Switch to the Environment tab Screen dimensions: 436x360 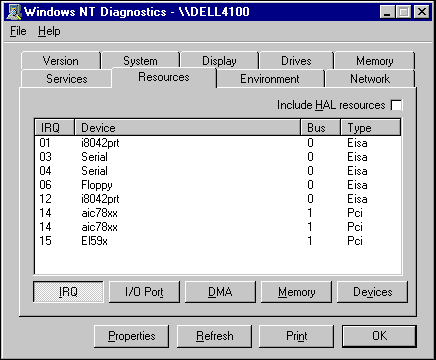(270, 79)
